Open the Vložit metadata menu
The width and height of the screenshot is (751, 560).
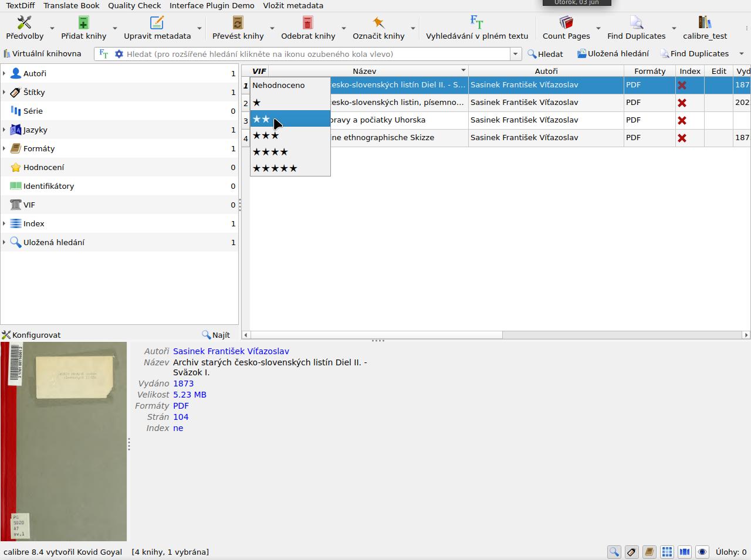[293, 5]
